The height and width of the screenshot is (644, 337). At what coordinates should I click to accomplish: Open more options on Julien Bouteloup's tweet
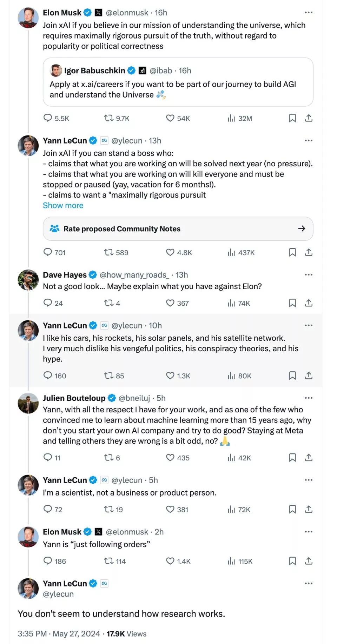point(309,398)
